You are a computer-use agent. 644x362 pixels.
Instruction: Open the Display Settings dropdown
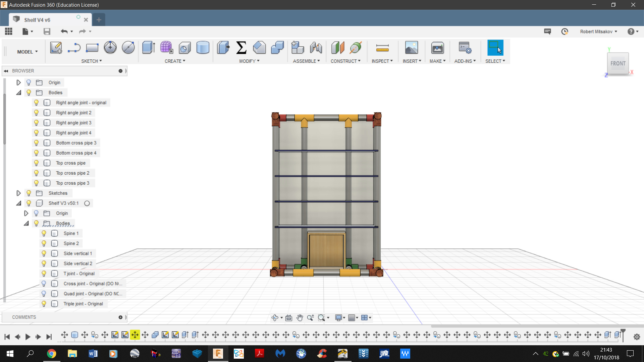click(x=340, y=318)
